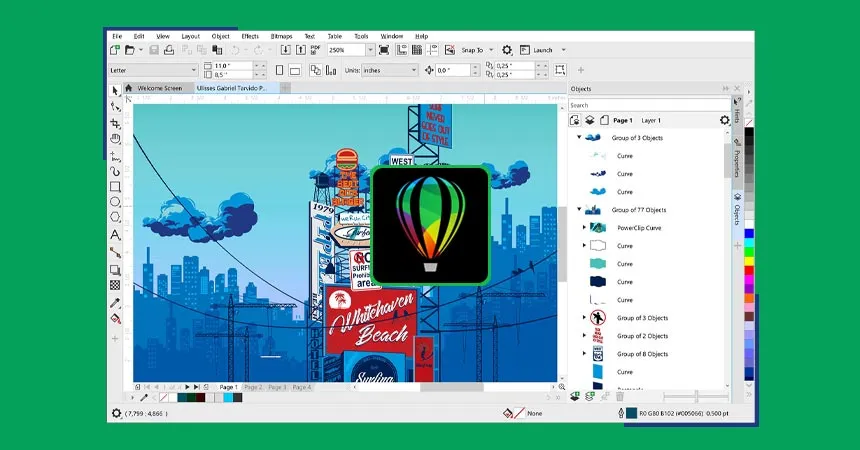
Task: Select the Ellipse tool
Action: (x=115, y=202)
